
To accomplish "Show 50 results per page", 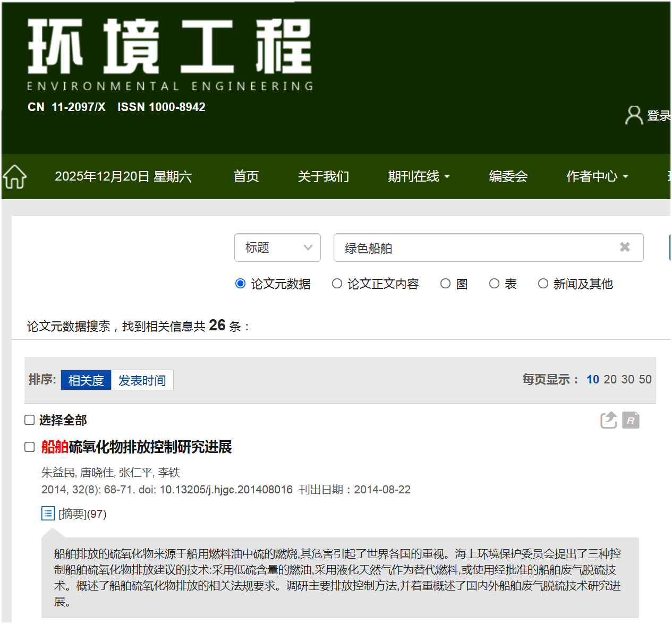I will [645, 379].
